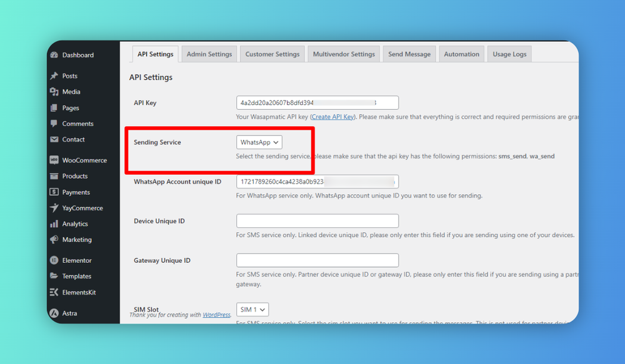Click the Payments dollar icon
Screen dimensions: 625x364
pos(54,192)
